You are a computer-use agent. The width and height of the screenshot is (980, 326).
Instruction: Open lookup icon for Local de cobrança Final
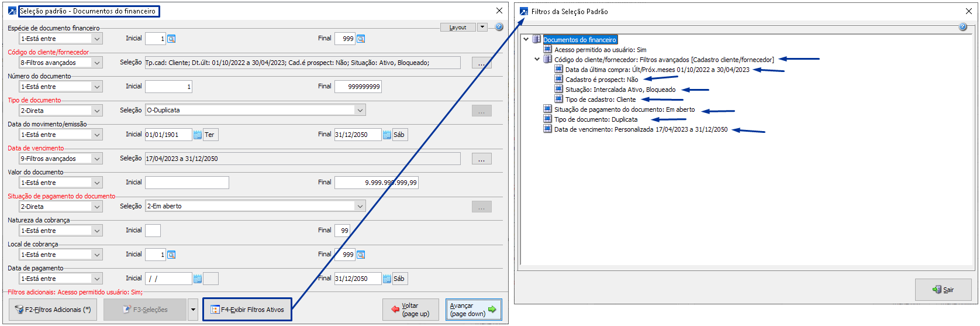coord(361,255)
